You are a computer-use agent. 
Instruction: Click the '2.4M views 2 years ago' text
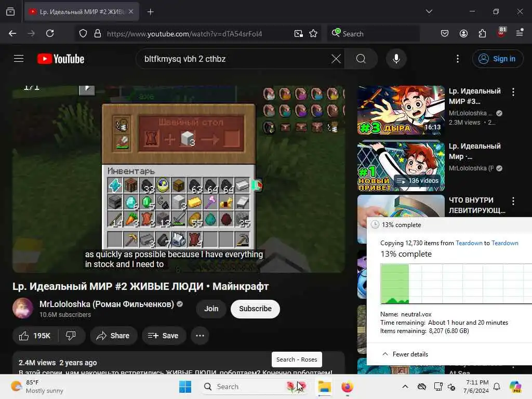(x=58, y=363)
